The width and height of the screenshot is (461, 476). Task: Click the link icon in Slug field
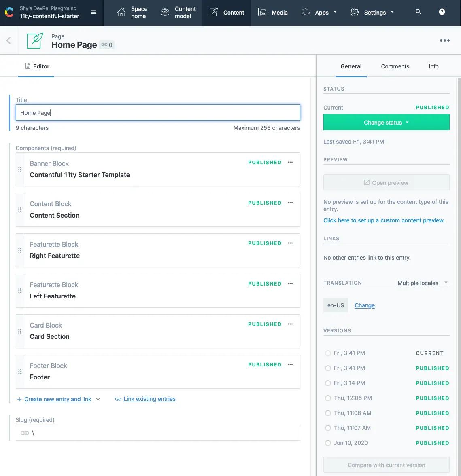coord(25,433)
